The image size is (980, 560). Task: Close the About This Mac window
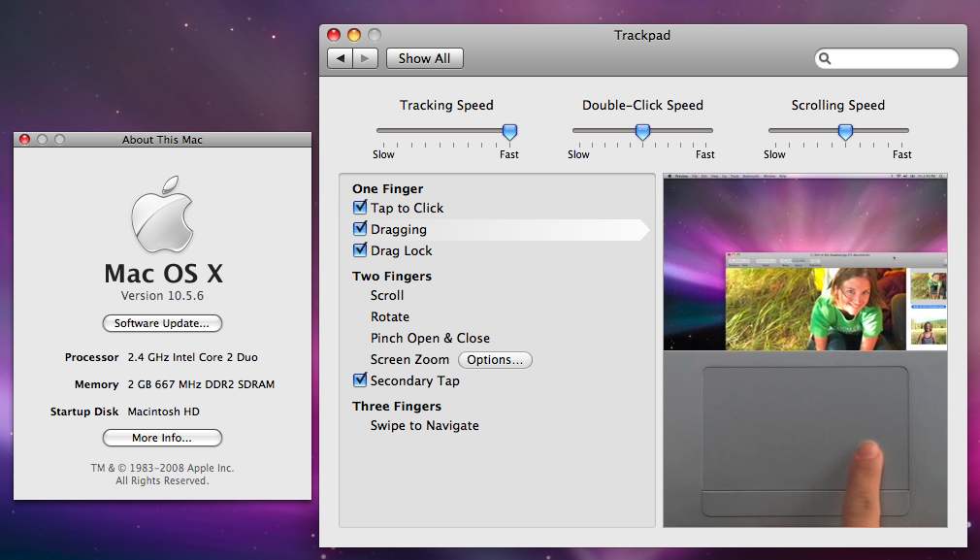tap(25, 140)
